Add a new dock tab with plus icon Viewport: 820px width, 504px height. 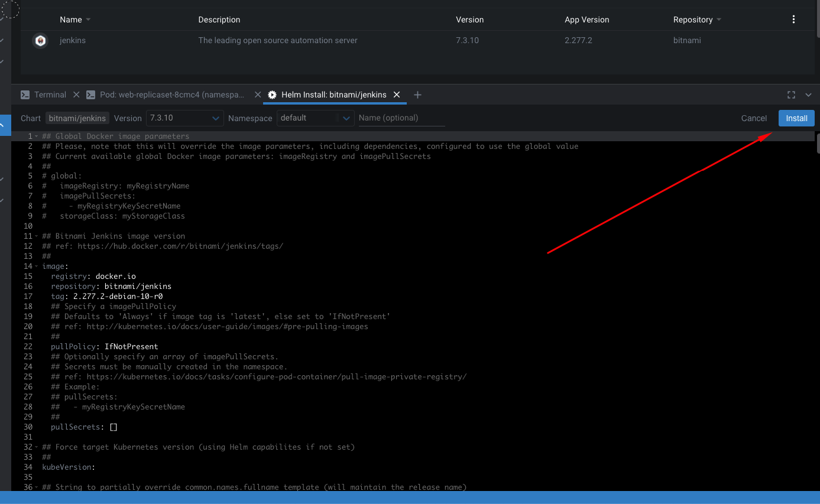[x=417, y=95]
